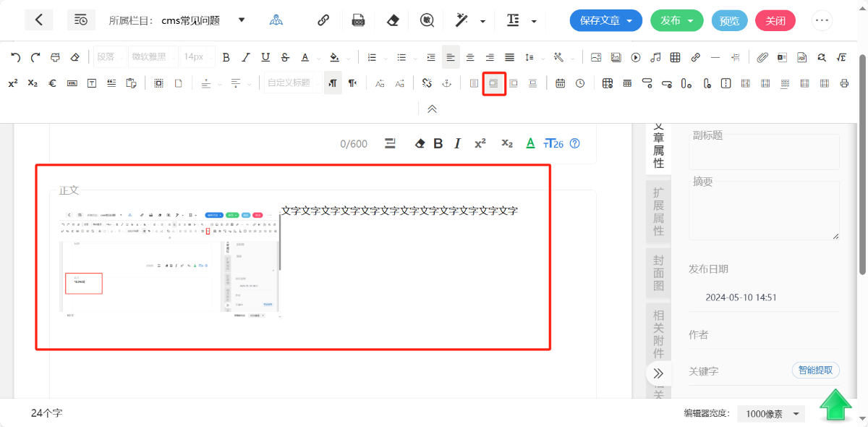Click the undo arrow icon
868x427 pixels.
15,57
